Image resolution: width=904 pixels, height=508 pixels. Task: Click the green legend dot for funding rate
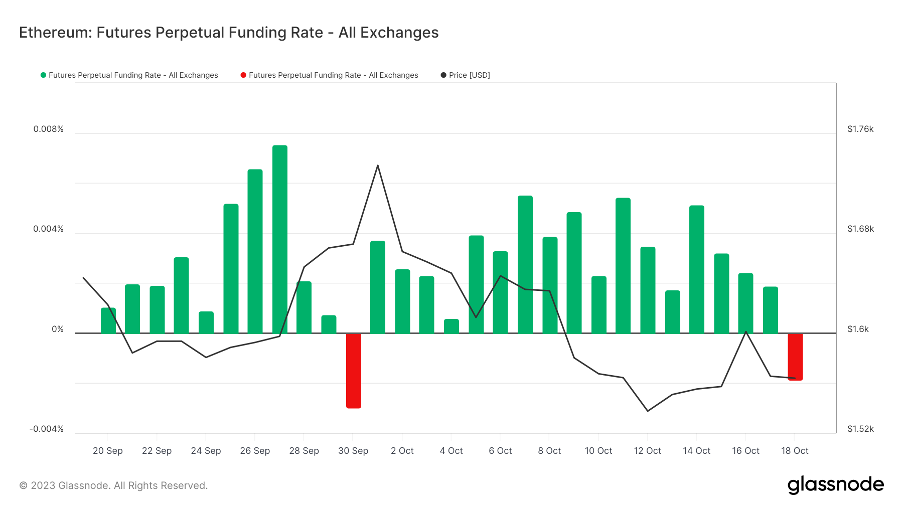point(43,75)
